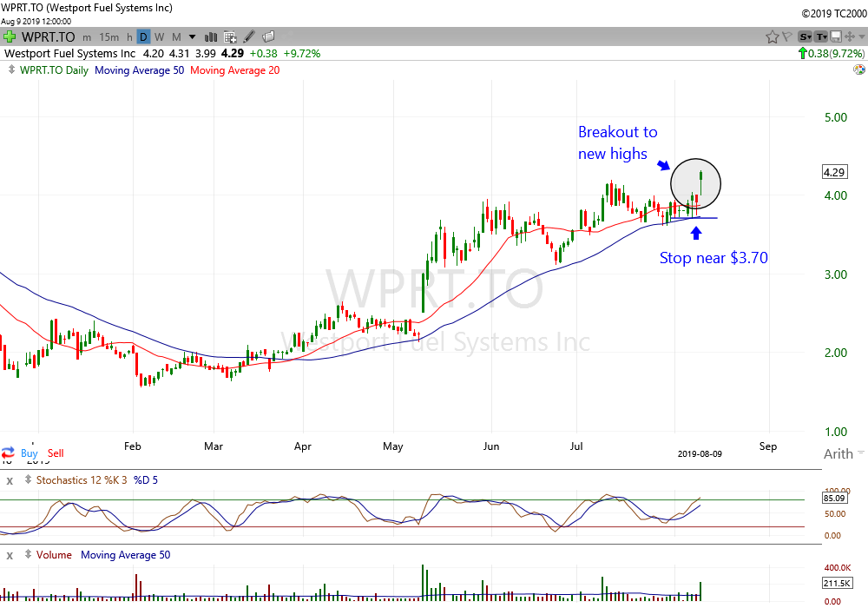Switch to Weekly W timeframe
868x608 pixels.
[x=160, y=37]
